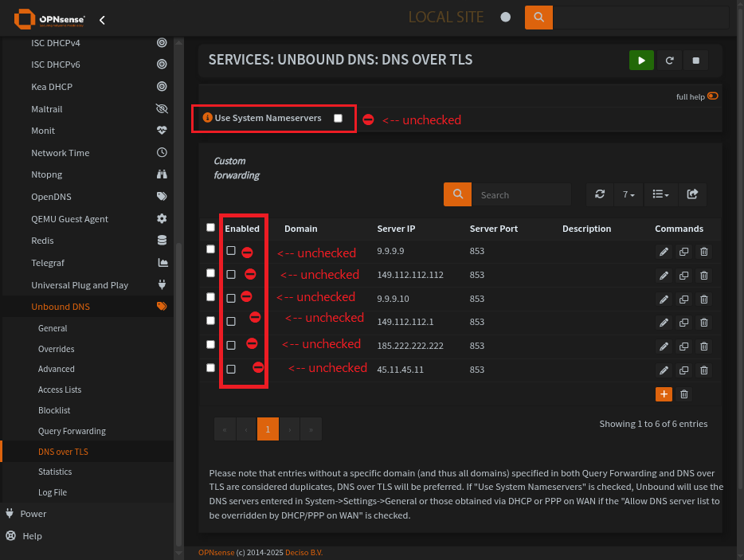Open the column visibility dropdown

[x=660, y=194]
